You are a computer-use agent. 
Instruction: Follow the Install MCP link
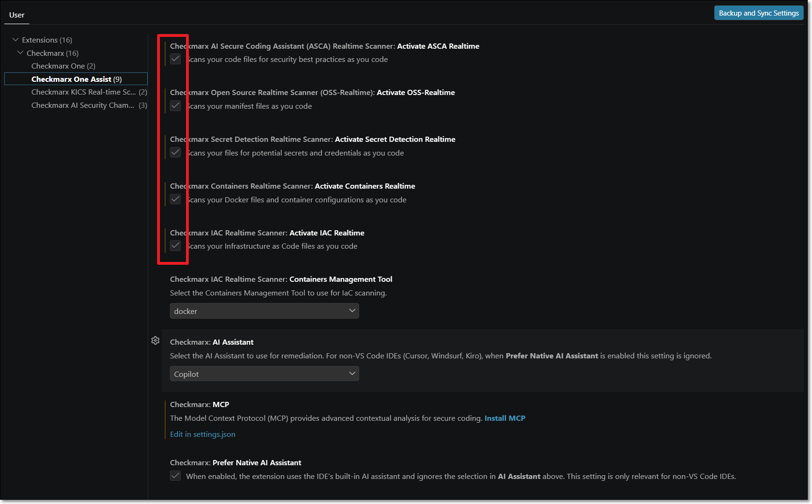(505, 418)
